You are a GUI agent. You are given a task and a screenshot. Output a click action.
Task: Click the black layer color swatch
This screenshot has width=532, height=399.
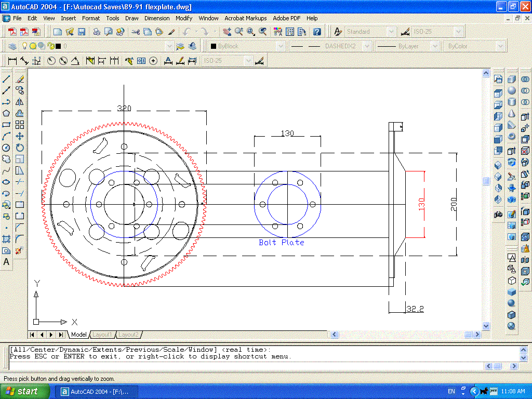pos(58,46)
